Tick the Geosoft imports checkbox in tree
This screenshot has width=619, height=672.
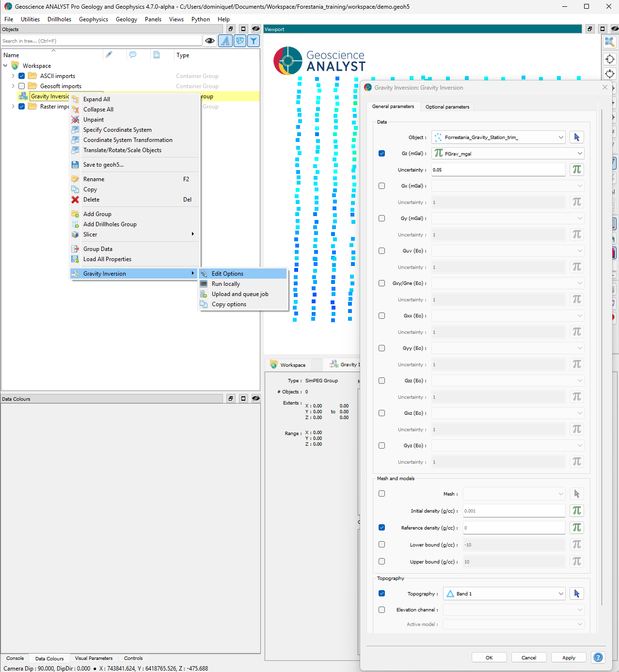[22, 86]
